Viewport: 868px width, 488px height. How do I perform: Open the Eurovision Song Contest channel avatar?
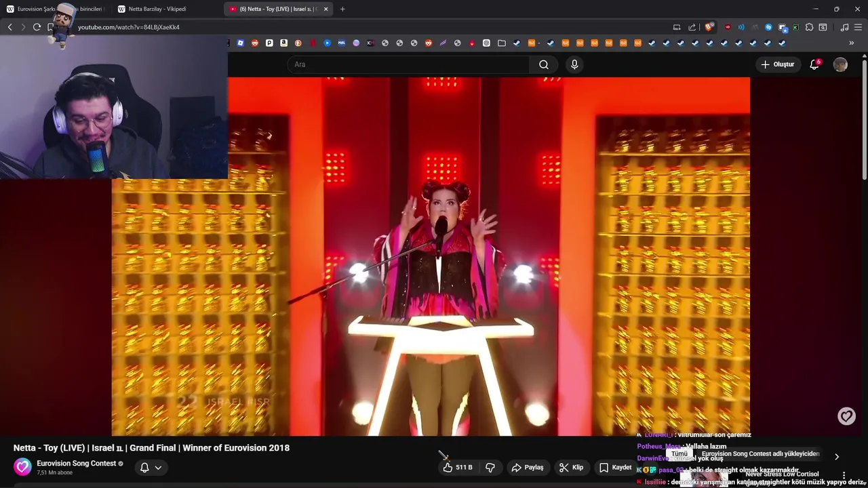click(22, 467)
